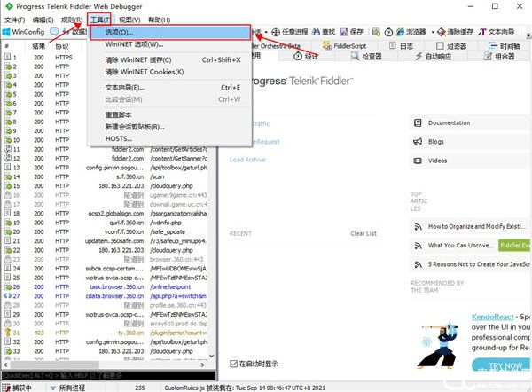This screenshot has width=532, height=392.
Task: Open article 5 Reasons Not to Create Your JavaScr
Action: tap(479, 263)
